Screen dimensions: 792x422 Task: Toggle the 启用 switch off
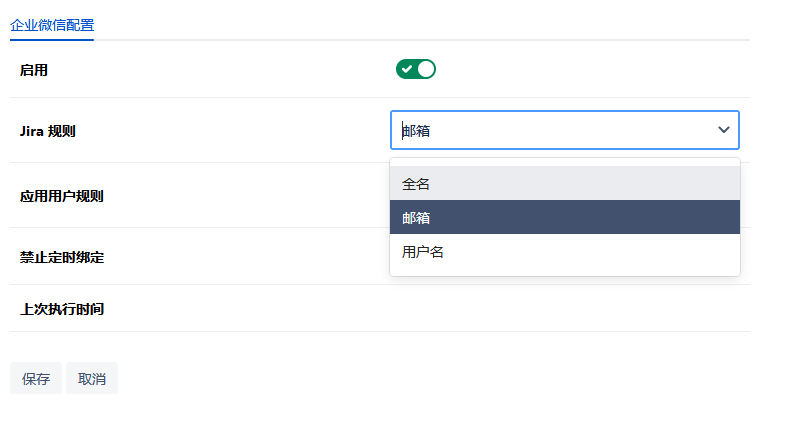tap(416, 69)
